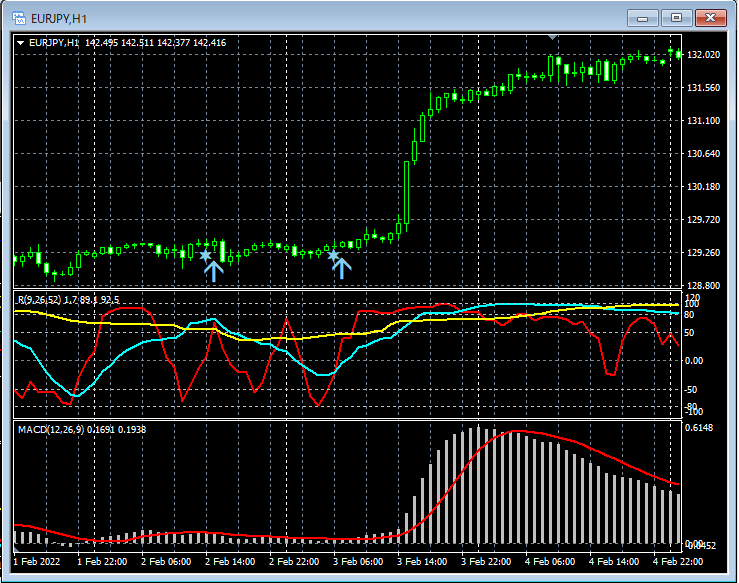Viewport: 739px width, 583px height.
Task: Minimize the EURJPY,H1 chart window
Action: pyautogui.click(x=643, y=17)
